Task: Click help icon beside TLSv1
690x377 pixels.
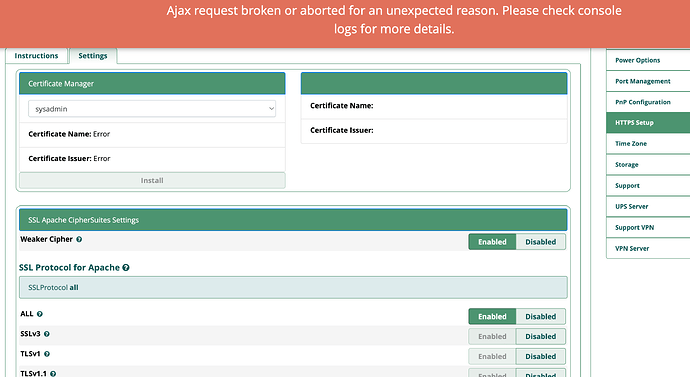Action: point(47,354)
